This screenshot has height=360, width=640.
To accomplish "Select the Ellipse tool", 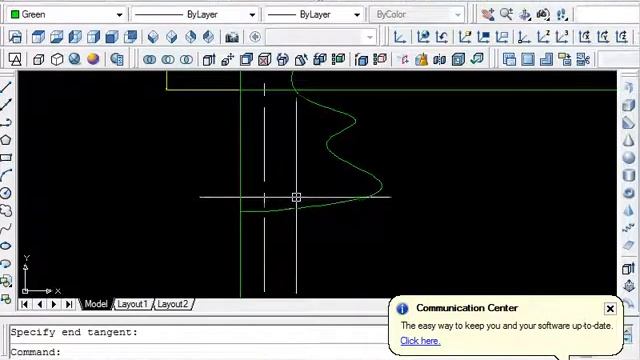I will (6, 246).
